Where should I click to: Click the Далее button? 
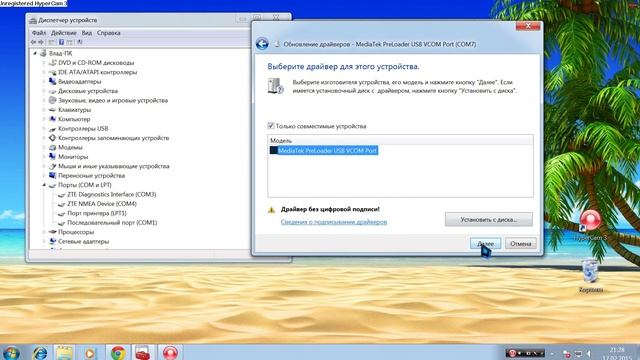pyautogui.click(x=485, y=243)
